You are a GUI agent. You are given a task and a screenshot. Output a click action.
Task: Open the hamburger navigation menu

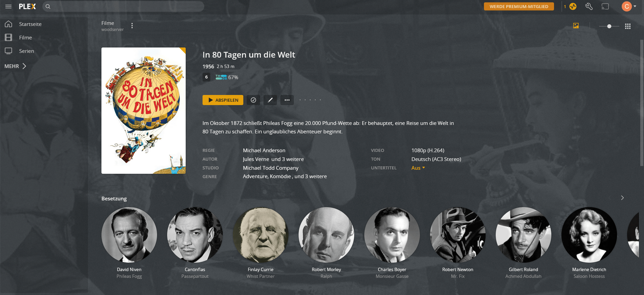point(8,6)
